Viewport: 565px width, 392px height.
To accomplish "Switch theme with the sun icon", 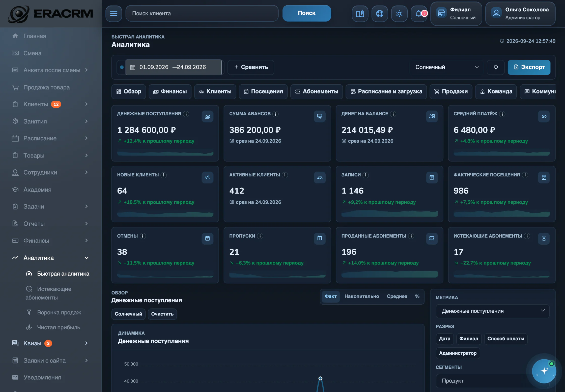I will 399,14.
